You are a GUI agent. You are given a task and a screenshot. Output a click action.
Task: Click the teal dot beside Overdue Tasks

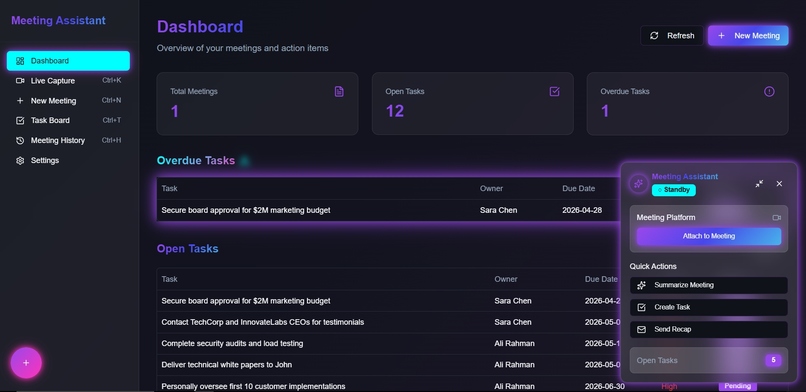pos(245,161)
